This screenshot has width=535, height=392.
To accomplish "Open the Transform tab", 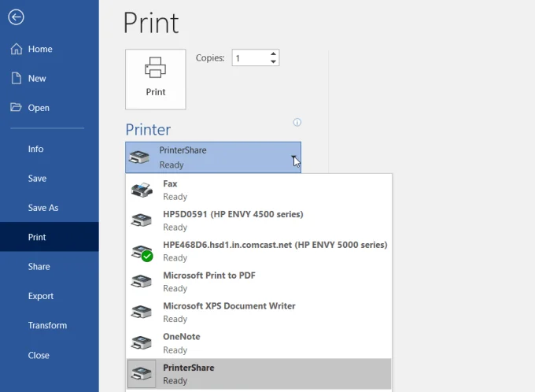I will pyautogui.click(x=50, y=325).
